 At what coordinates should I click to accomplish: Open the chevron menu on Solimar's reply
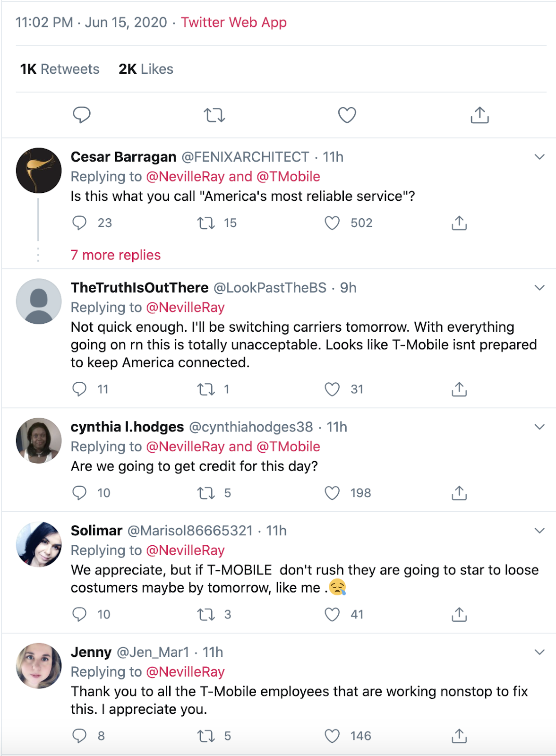[x=539, y=531]
